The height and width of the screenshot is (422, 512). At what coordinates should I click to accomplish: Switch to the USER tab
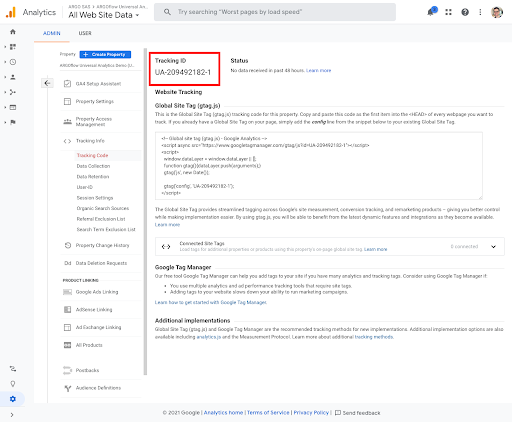point(85,33)
